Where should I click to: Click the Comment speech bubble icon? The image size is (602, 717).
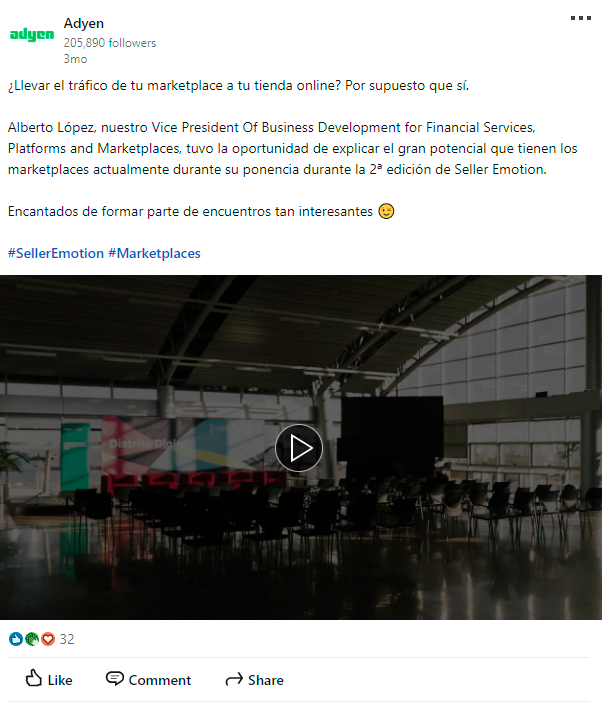click(115, 679)
